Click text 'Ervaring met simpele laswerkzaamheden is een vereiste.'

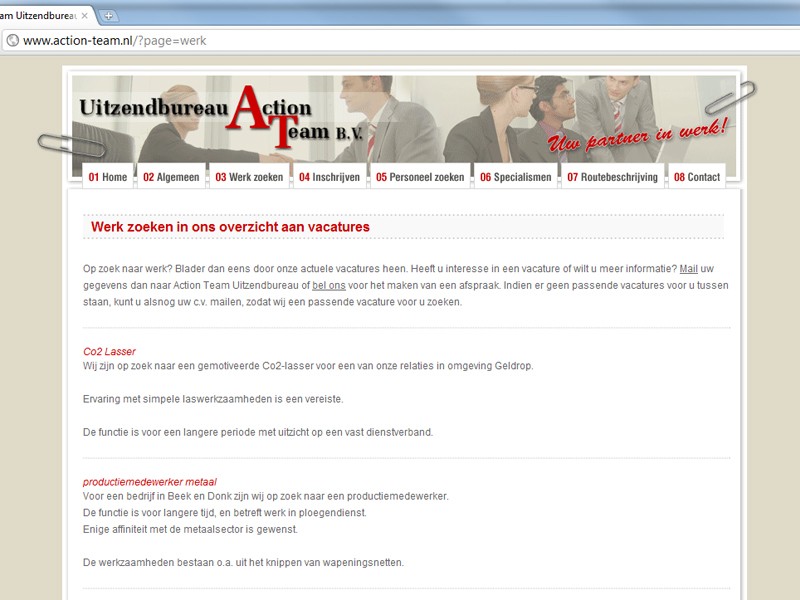tap(213, 399)
